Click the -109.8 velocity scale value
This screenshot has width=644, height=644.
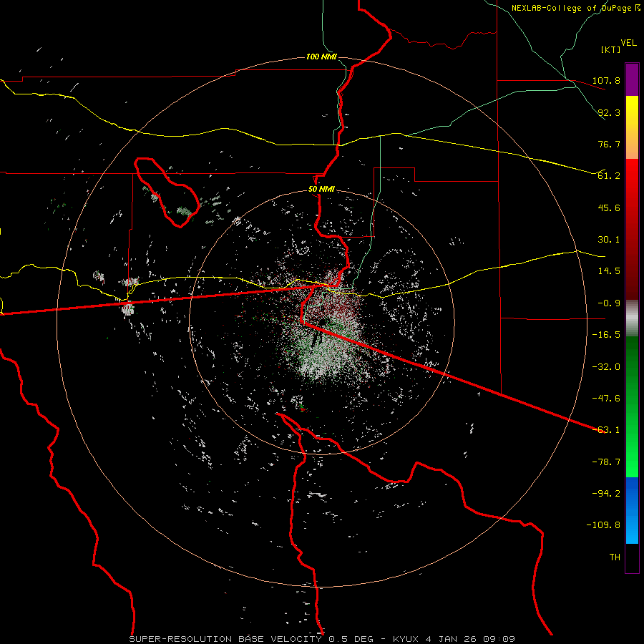point(603,525)
